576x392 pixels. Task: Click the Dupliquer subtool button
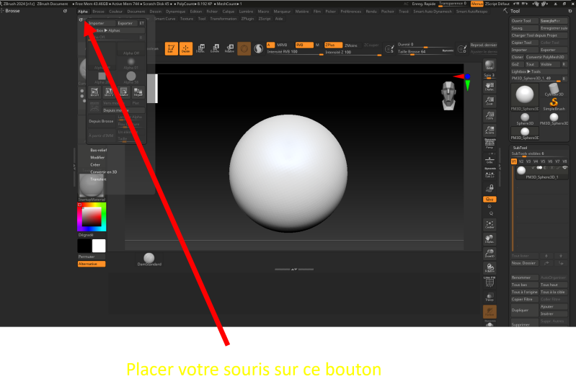tap(525, 310)
